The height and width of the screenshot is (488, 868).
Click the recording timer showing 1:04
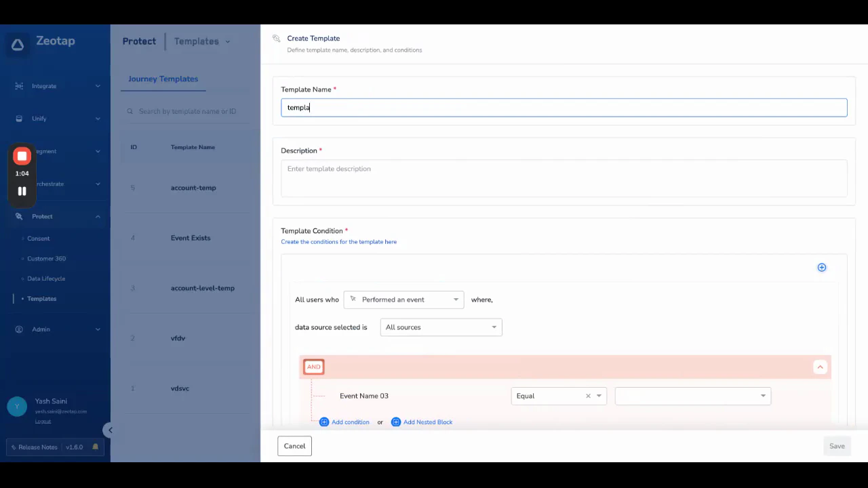pyautogui.click(x=22, y=174)
